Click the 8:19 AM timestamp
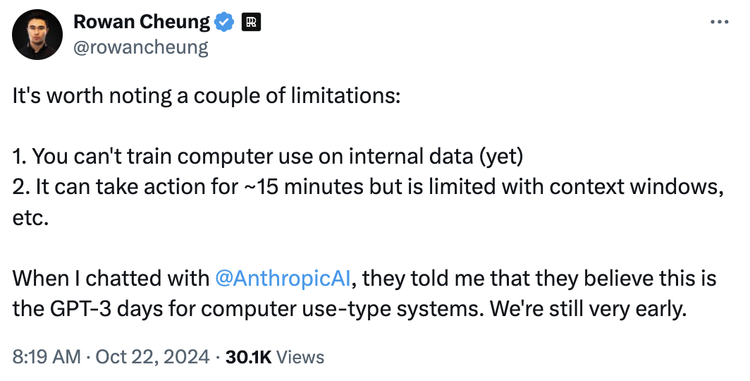The height and width of the screenshot is (381, 750). point(46,357)
